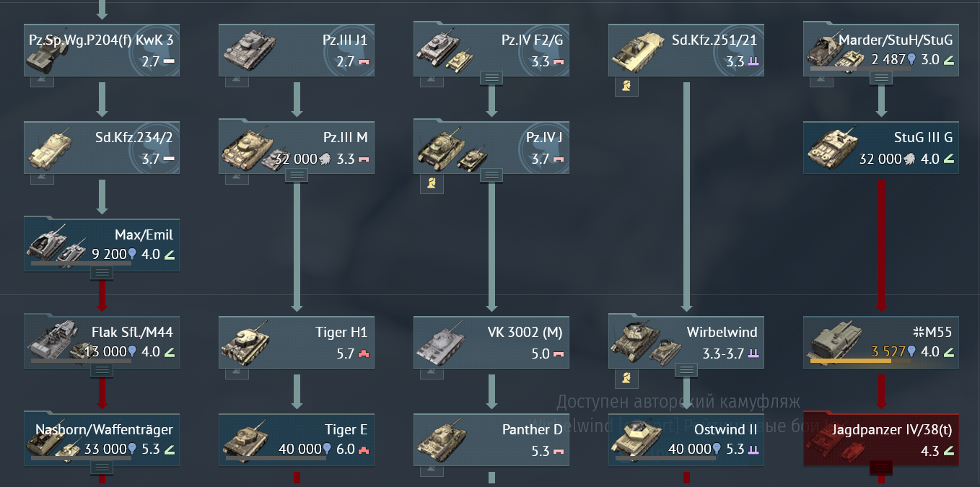Select the Nashorn/Waffenträger group card
The width and height of the screenshot is (980, 487).
tap(102, 439)
